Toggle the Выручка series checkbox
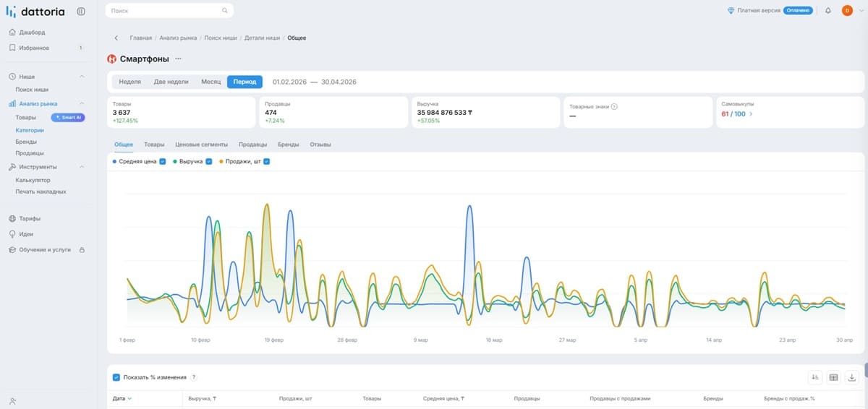868x409 pixels. coord(209,161)
